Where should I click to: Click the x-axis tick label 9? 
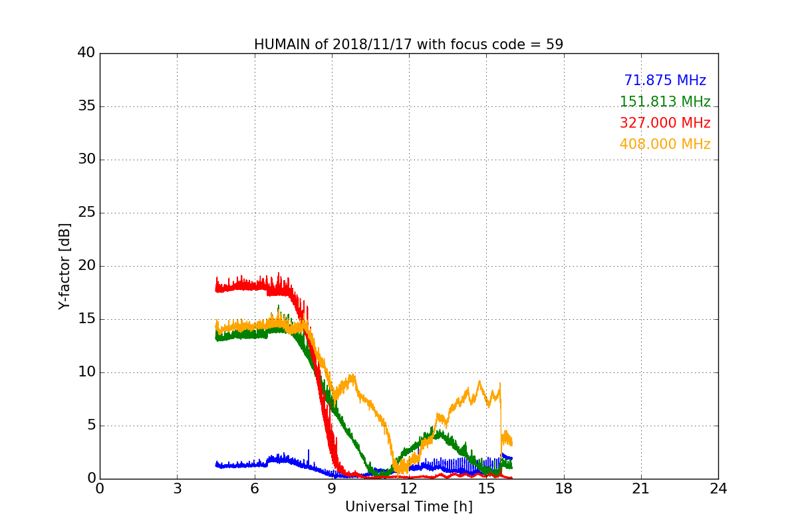pyautogui.click(x=332, y=489)
